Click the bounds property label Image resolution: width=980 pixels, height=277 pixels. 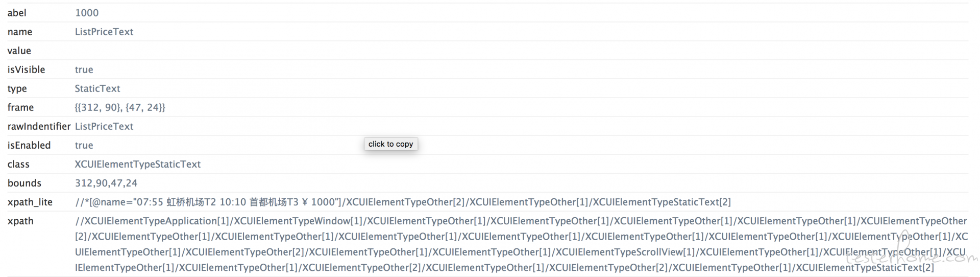point(24,183)
